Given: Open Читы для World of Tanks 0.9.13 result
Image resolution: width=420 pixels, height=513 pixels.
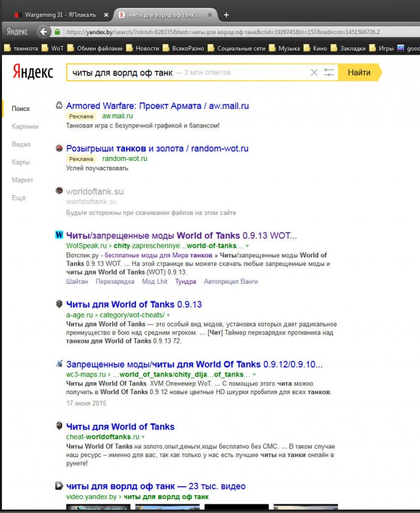Looking at the screenshot, I should pos(134,305).
